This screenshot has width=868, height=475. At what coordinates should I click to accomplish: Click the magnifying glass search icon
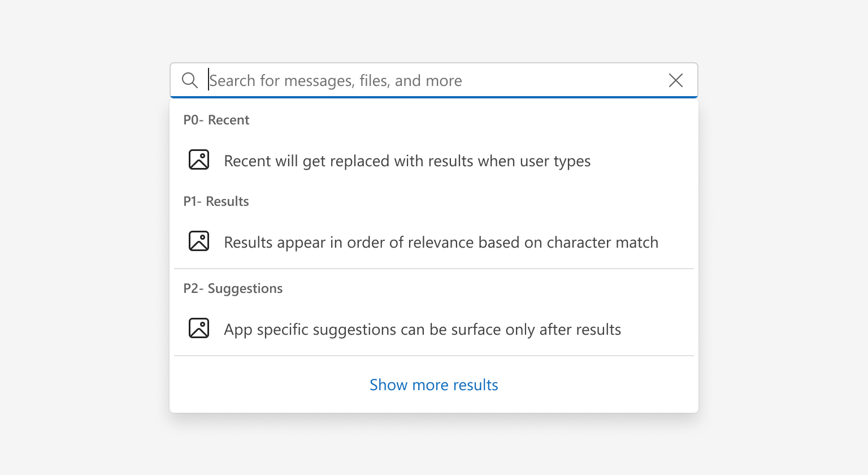pos(190,80)
